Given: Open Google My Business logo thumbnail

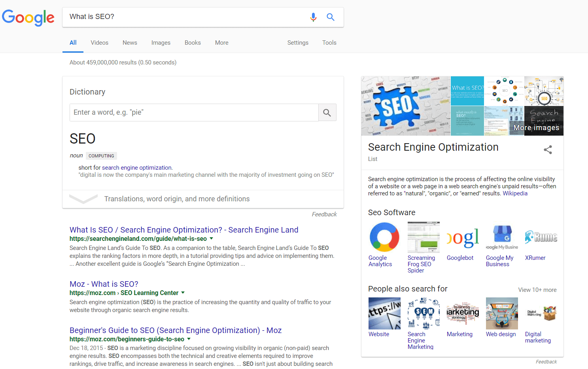Looking at the screenshot, I should 502,237.
